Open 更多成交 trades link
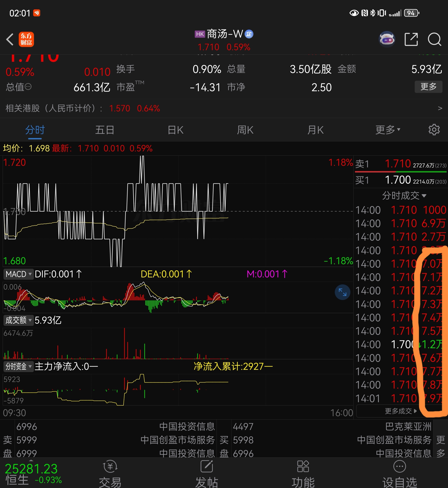 400,411
